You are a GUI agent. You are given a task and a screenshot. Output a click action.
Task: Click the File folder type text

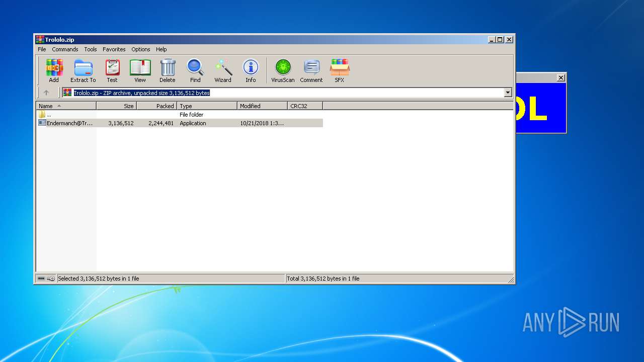click(x=191, y=115)
